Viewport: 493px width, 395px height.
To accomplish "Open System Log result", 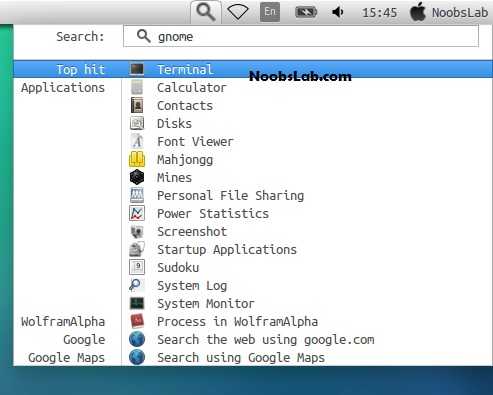I will point(192,286).
